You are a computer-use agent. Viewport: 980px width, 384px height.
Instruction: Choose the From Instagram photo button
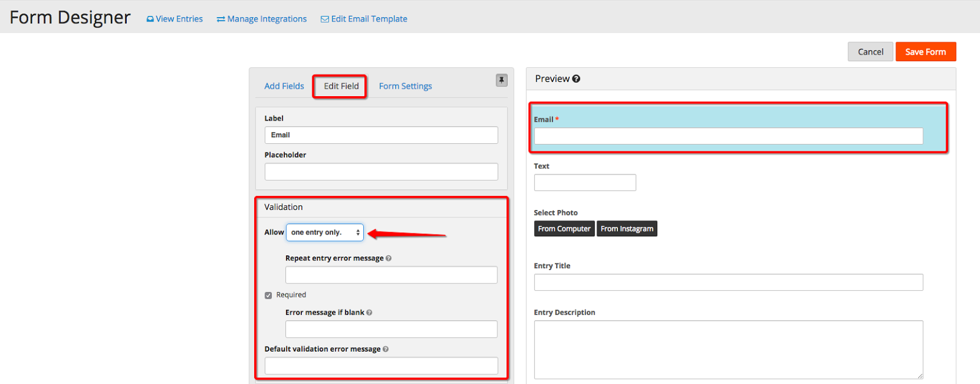pyautogui.click(x=627, y=229)
